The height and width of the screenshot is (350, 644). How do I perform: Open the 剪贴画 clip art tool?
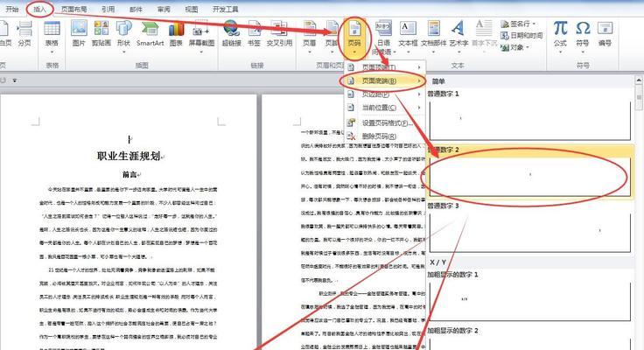pyautogui.click(x=101, y=34)
